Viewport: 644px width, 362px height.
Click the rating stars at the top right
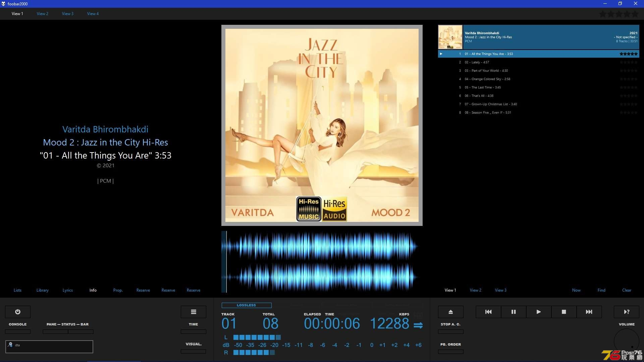[x=619, y=14]
